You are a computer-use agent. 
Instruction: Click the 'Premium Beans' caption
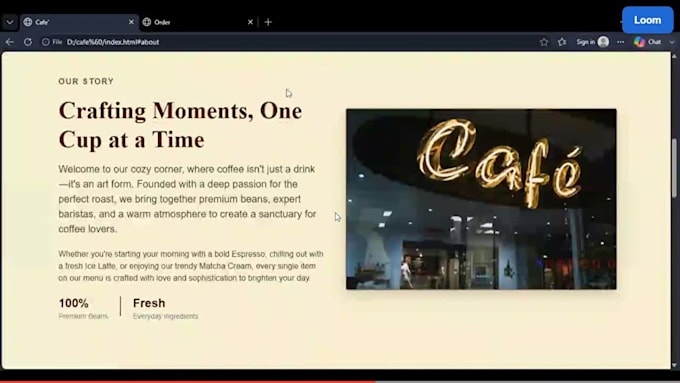tap(83, 316)
